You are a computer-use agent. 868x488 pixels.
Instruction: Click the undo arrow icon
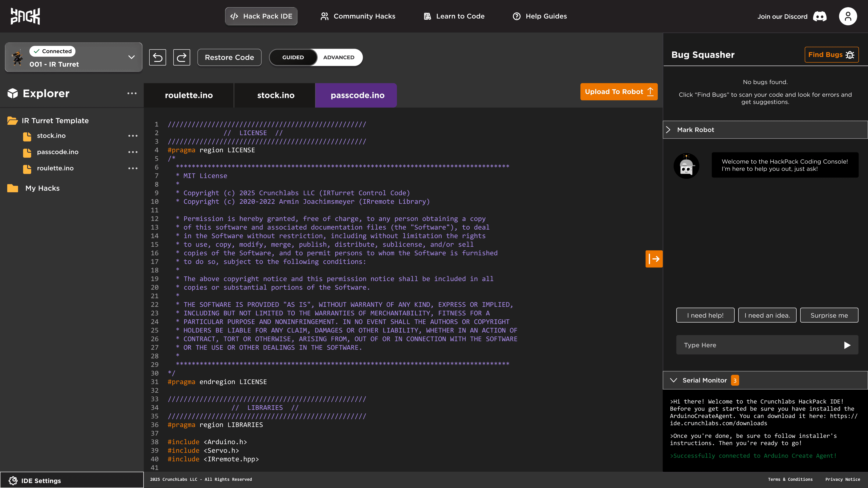157,57
